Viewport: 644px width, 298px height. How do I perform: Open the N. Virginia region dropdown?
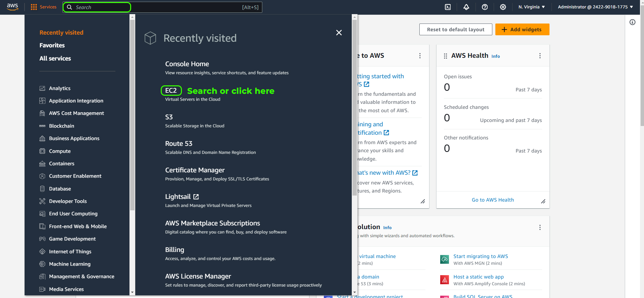(531, 7)
